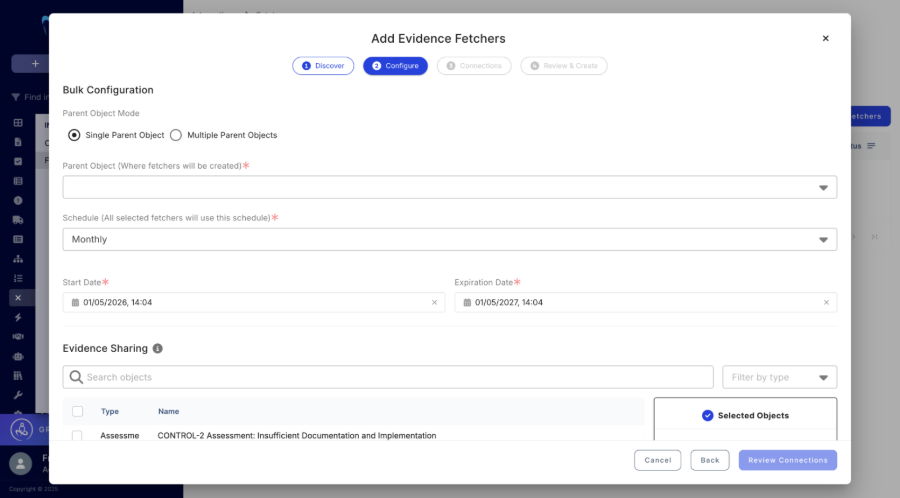Go to last page in background table
The width and height of the screenshot is (900, 498).
click(874, 236)
